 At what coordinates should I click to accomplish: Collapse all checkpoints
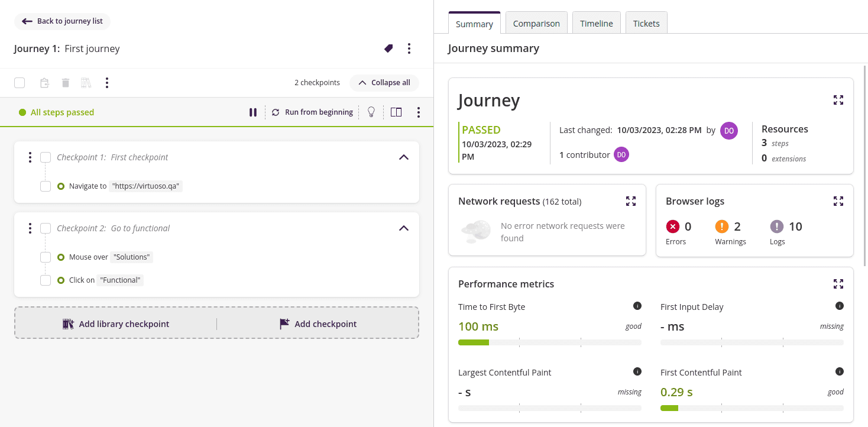384,82
